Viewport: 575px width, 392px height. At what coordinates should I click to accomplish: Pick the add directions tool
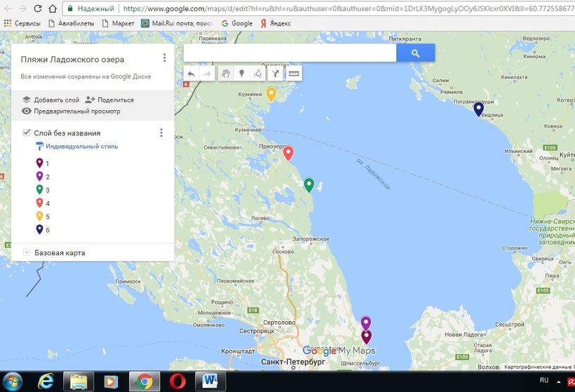coord(276,73)
